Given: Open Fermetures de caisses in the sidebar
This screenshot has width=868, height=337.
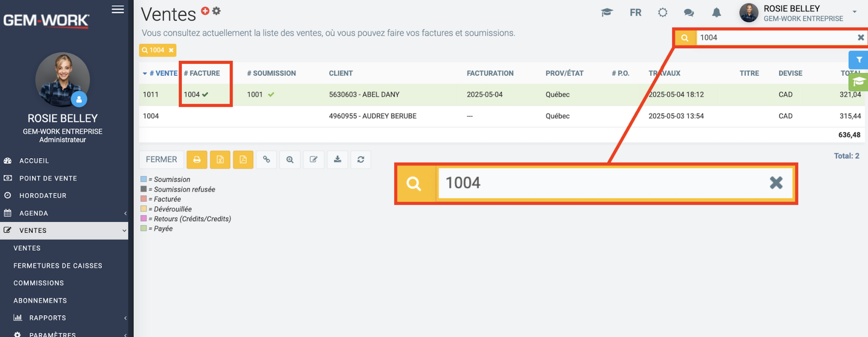Looking at the screenshot, I should pyautogui.click(x=58, y=266).
